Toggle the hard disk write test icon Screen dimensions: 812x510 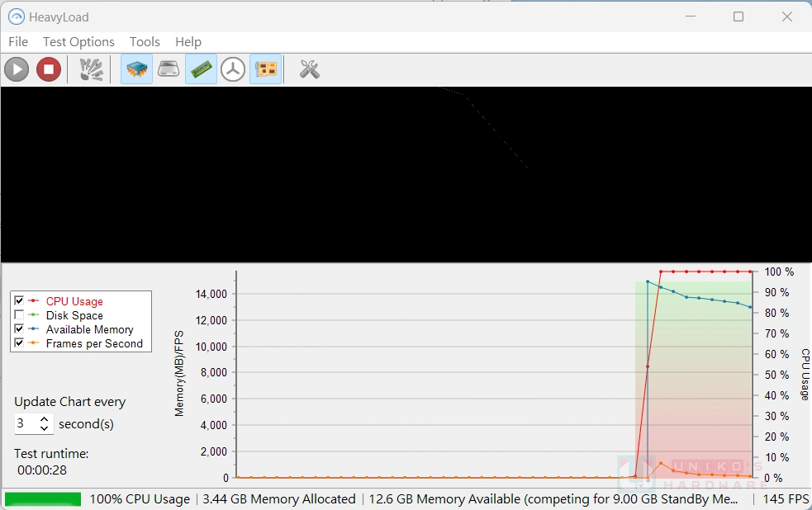(x=169, y=69)
